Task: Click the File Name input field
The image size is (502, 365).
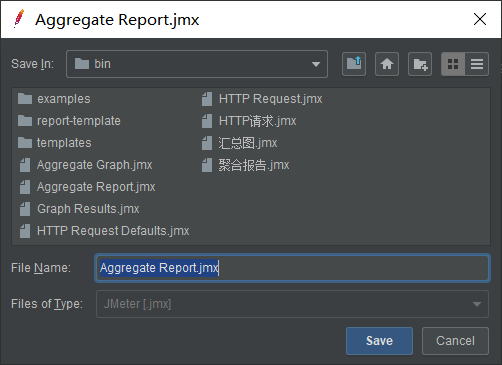Action: coord(292,268)
